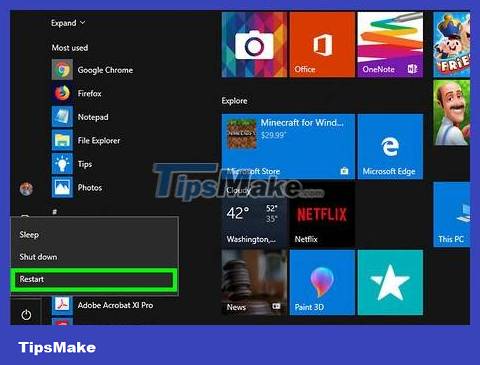Select Sleep from power menu
The width and height of the screenshot is (480, 365).
pos(95,235)
